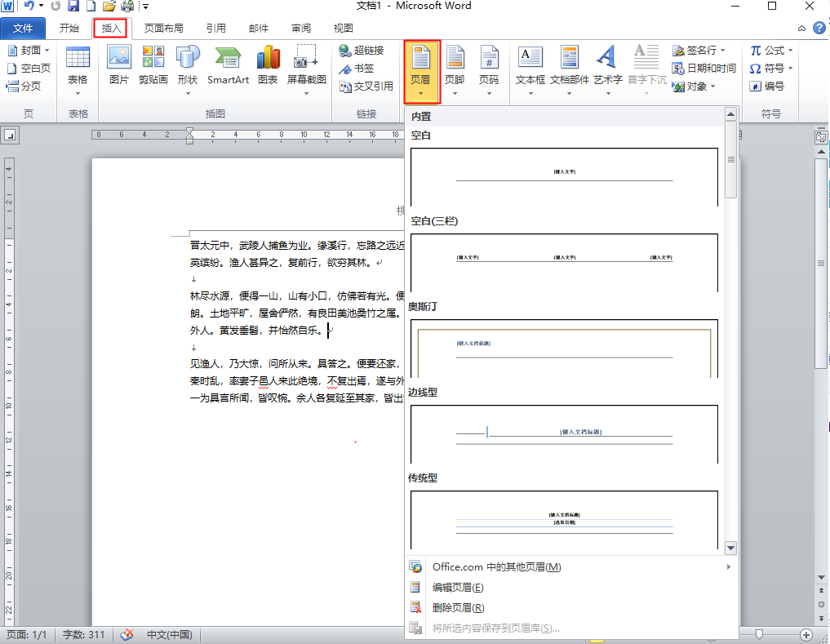Viewport: 830px width, 644px height.
Task: Click the Bookmark (书签) icon
Action: point(357,69)
